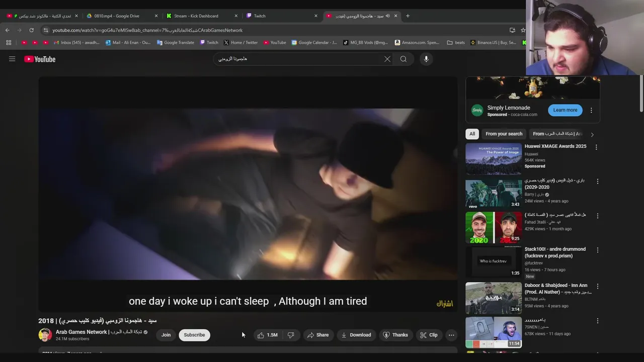Viewport: 644px width, 362px height.
Task: Mute the playing YouTube tab's speaker icon
Action: (387, 16)
